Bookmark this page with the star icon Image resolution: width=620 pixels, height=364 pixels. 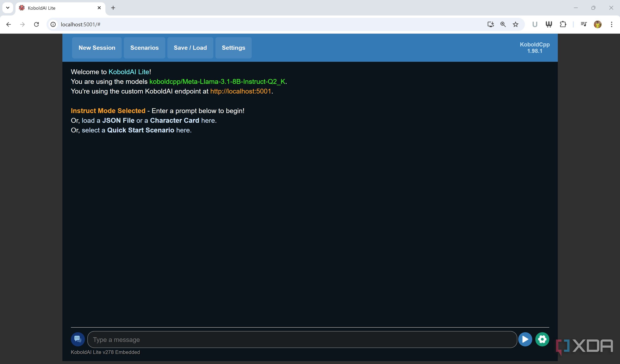click(515, 24)
